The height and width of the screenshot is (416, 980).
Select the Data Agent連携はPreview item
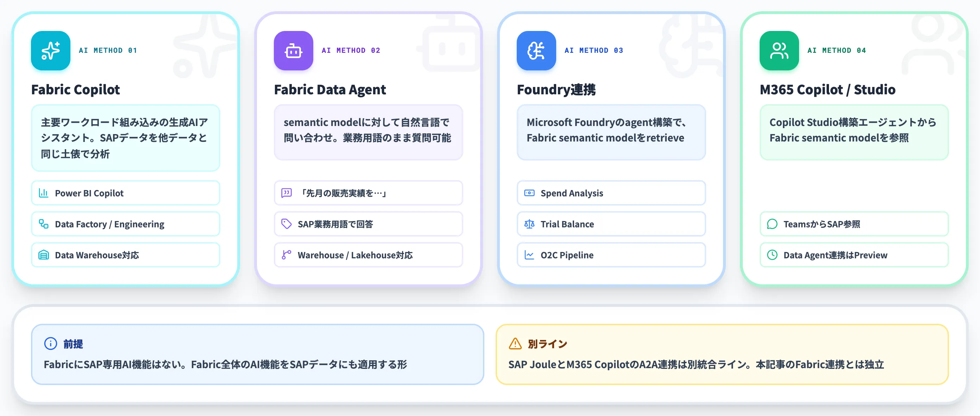(854, 255)
